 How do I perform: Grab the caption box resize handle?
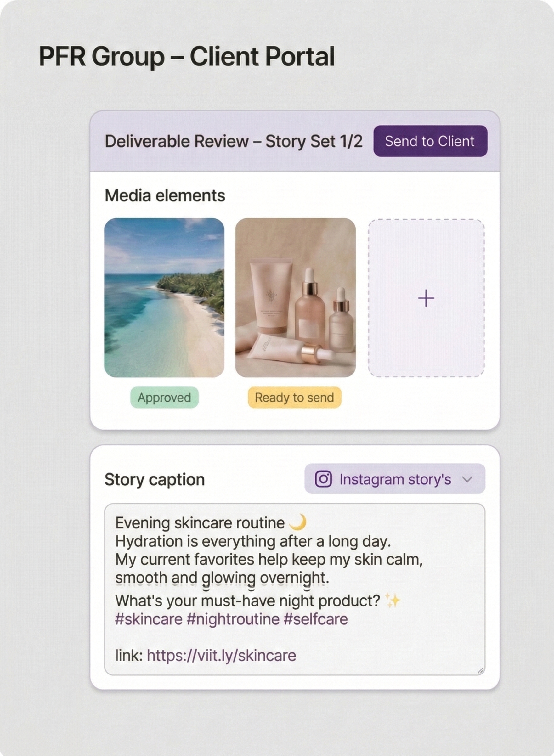tap(480, 670)
